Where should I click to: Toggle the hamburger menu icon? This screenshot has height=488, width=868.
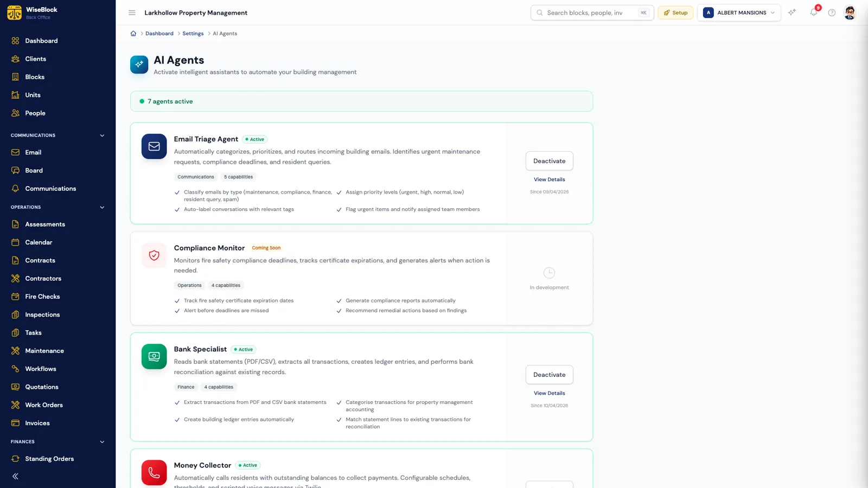[132, 12]
